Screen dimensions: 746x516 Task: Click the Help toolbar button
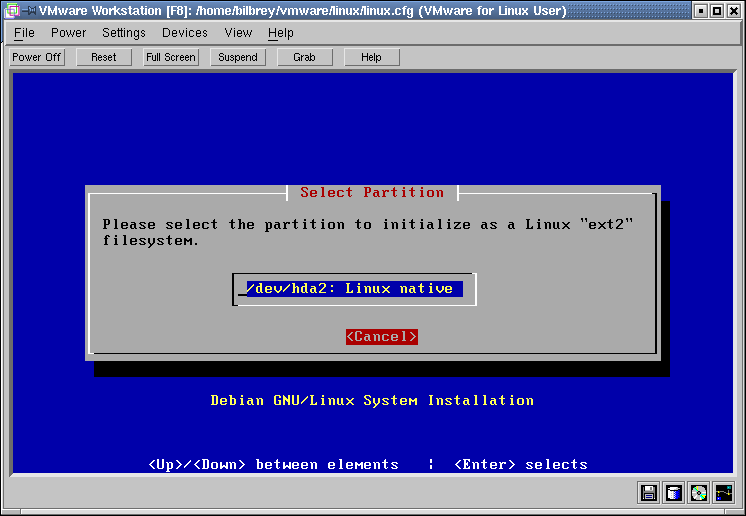pos(371,57)
